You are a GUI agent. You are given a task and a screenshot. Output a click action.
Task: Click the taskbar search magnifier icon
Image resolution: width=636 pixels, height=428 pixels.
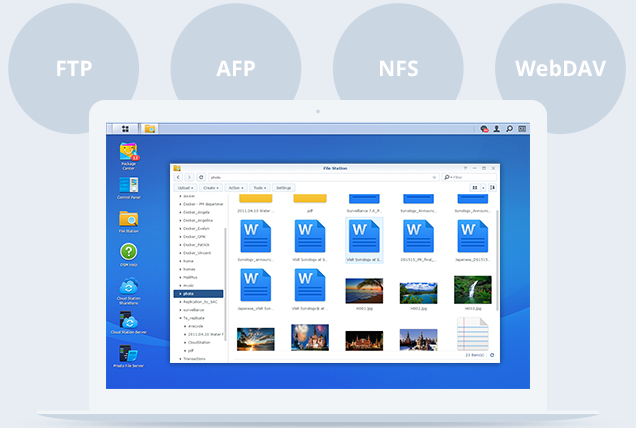pos(509,129)
